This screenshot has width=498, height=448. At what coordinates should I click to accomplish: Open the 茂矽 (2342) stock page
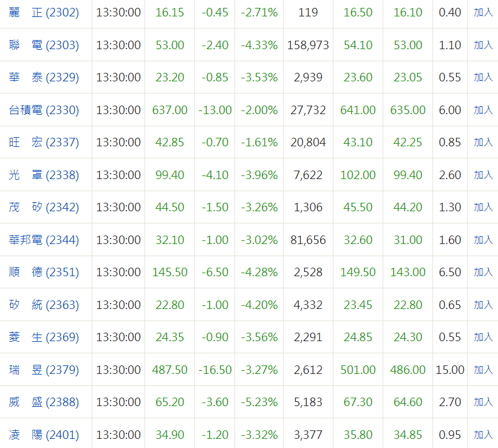tap(44, 207)
